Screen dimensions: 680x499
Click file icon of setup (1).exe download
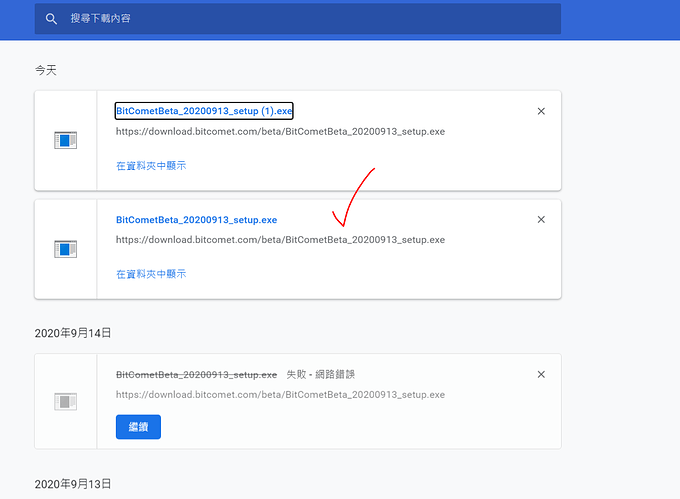tap(65, 140)
